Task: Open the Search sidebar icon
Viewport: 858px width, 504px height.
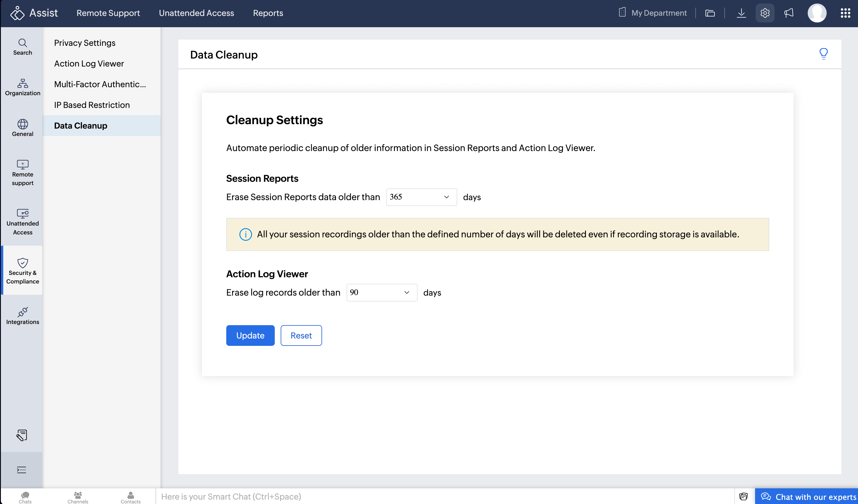Action: (22, 47)
